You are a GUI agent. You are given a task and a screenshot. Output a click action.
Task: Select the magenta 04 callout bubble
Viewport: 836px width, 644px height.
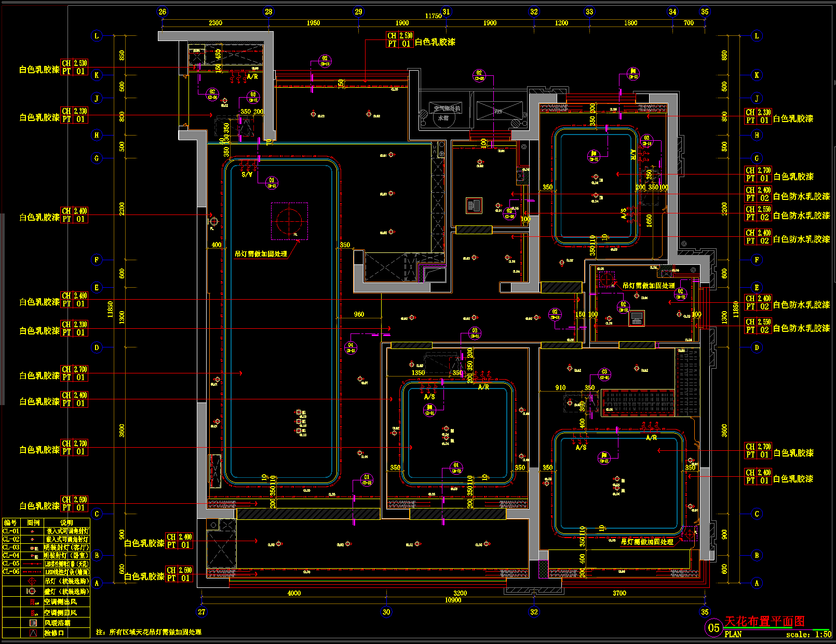pyautogui.click(x=351, y=347)
